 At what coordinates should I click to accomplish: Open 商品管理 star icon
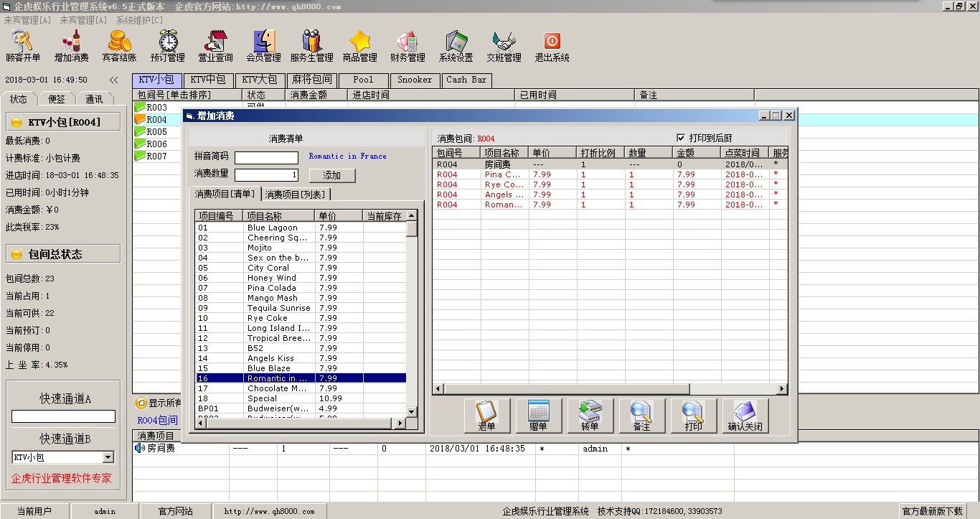[x=359, y=46]
